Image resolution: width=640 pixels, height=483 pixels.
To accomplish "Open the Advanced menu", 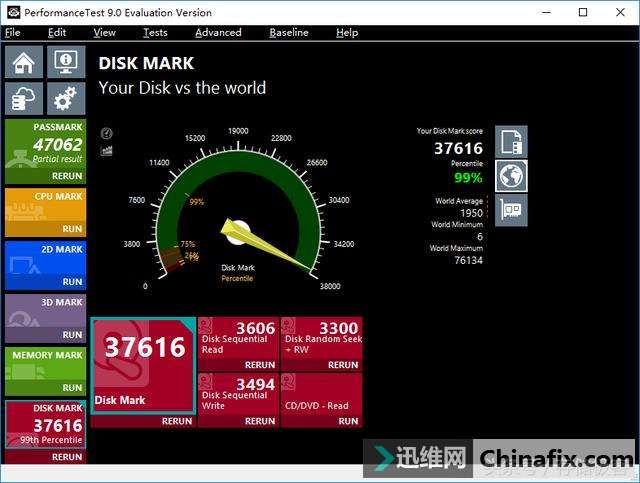I will click(x=218, y=33).
